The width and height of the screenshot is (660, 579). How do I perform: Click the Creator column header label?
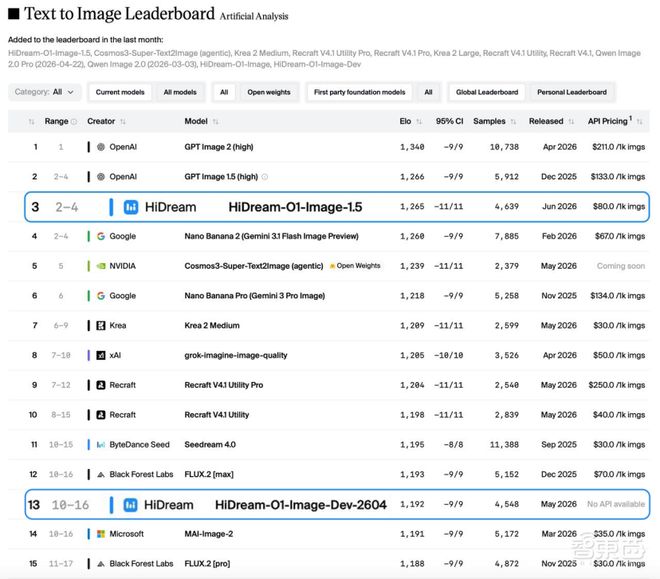click(101, 121)
